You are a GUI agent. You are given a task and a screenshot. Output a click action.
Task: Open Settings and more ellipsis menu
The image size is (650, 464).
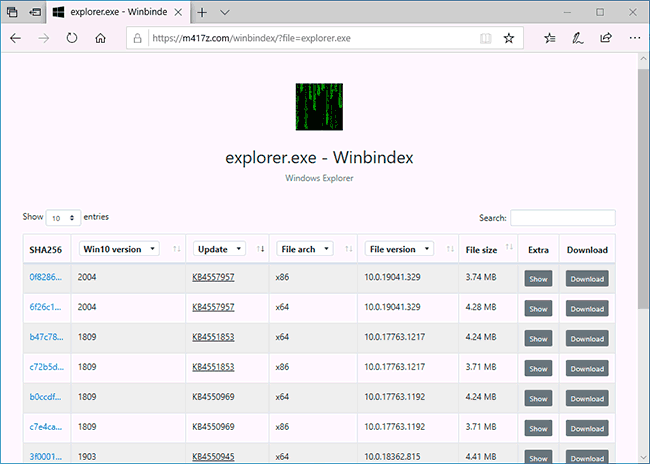coord(635,38)
